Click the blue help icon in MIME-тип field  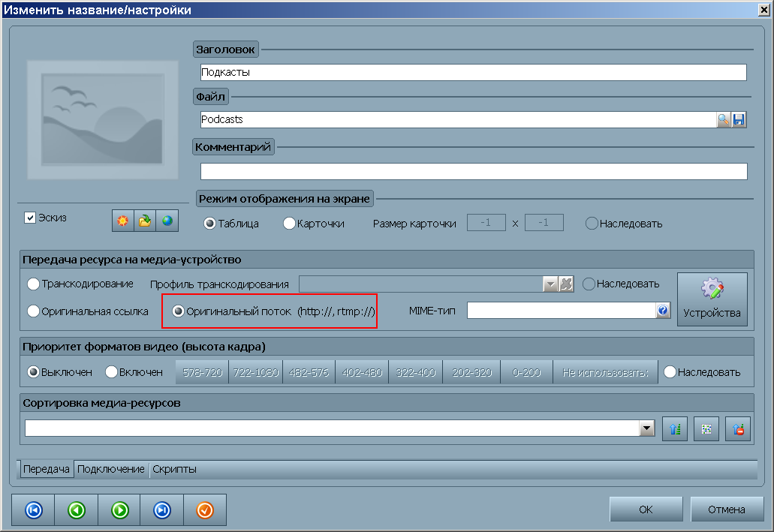point(663,311)
